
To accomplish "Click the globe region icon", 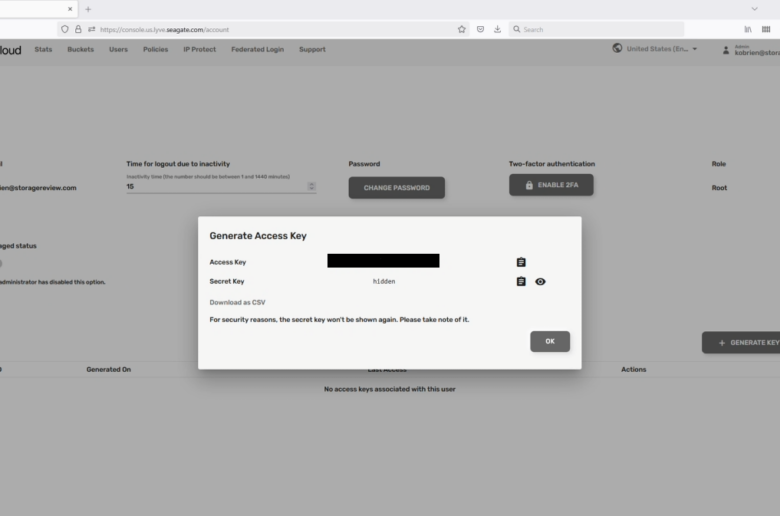I will (x=617, y=48).
